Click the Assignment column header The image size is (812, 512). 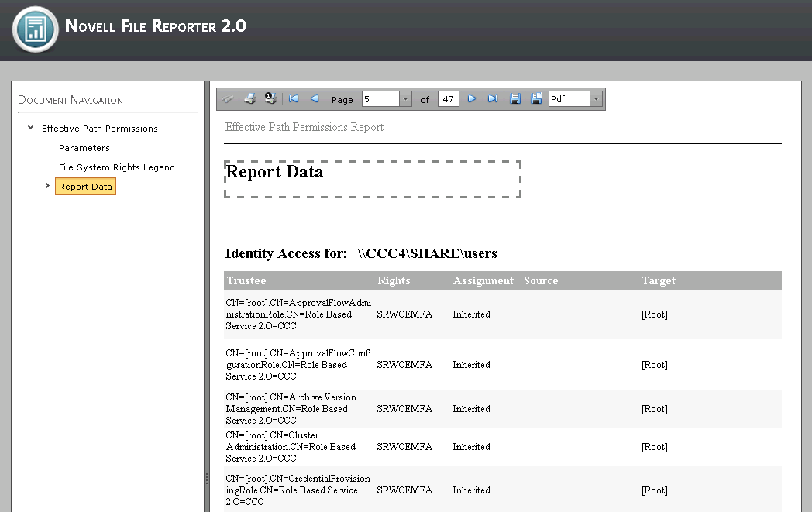click(x=483, y=280)
